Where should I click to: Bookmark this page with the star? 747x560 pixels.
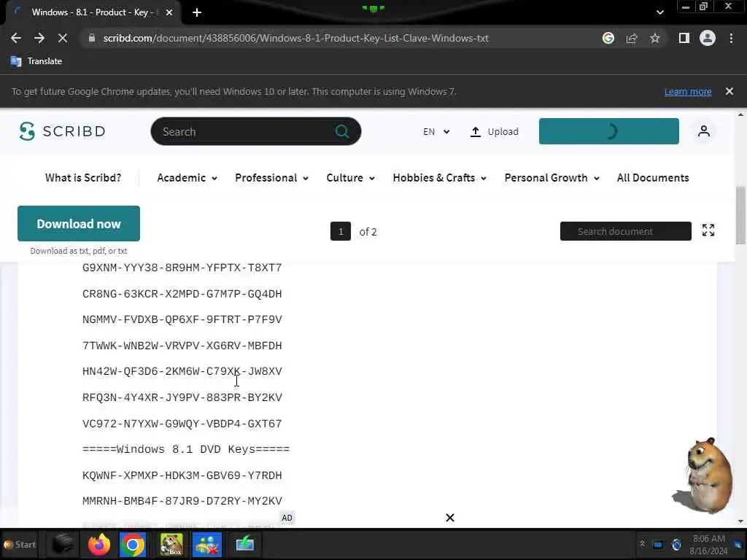tap(655, 38)
